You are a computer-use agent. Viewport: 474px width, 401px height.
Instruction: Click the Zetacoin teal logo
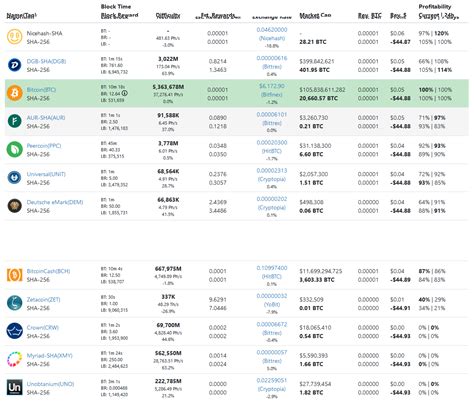pyautogui.click(x=15, y=303)
